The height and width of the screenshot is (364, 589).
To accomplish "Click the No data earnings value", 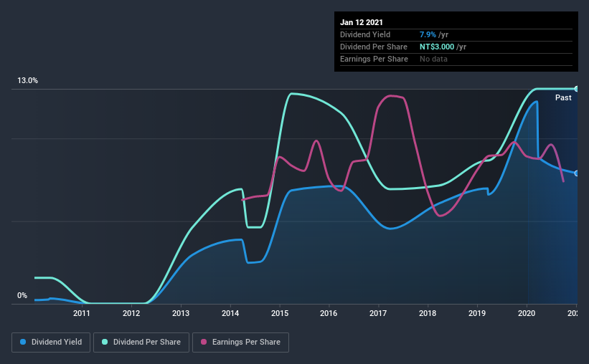I will [x=433, y=59].
